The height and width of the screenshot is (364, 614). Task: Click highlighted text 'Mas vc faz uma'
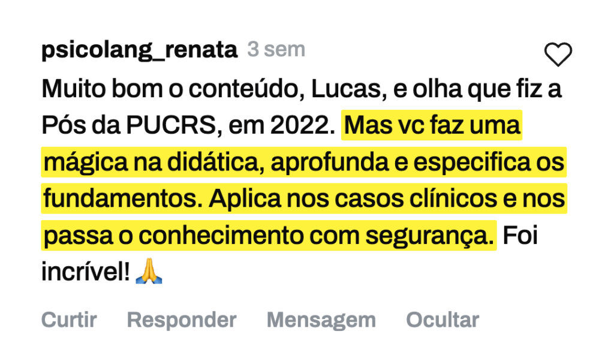432,125
